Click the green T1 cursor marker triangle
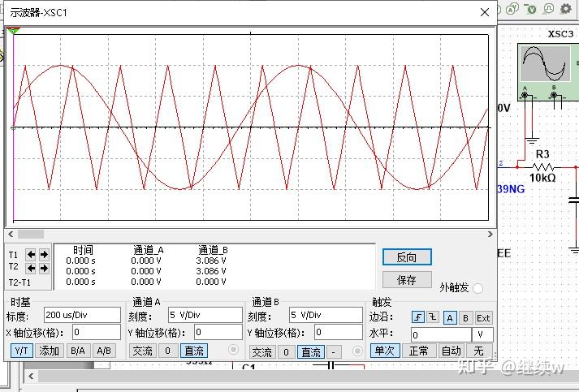The height and width of the screenshot is (392, 579). click(x=13, y=31)
